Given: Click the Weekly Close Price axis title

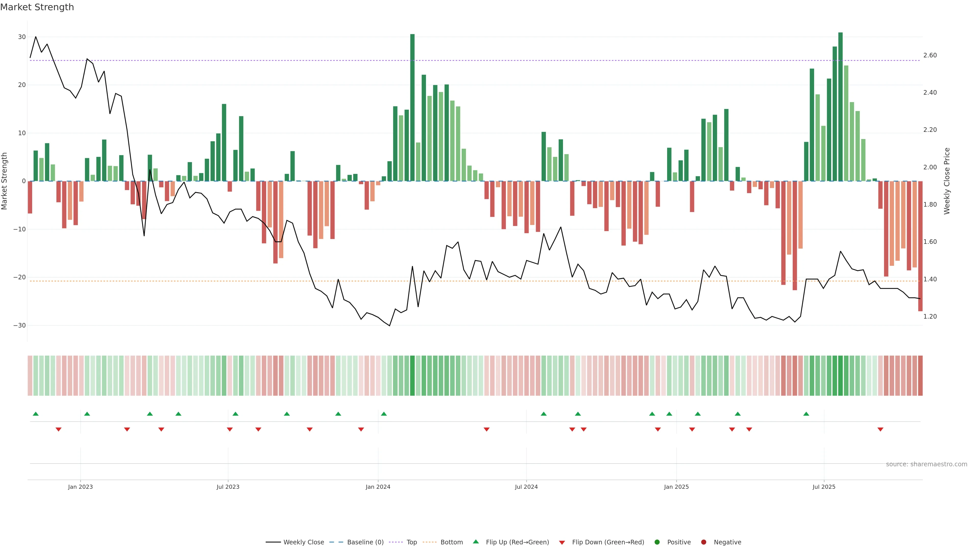Looking at the screenshot, I should (x=947, y=181).
